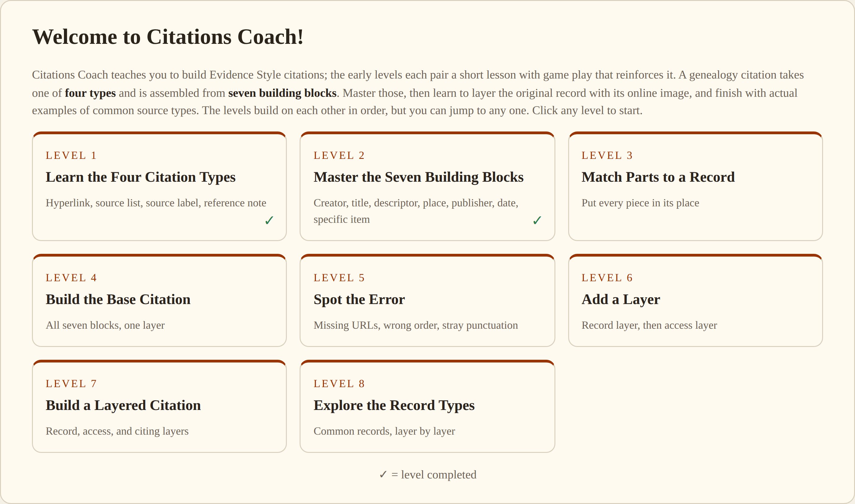Open Level 2 Master the Seven Building Blocks
The width and height of the screenshot is (855, 504).
(x=427, y=186)
